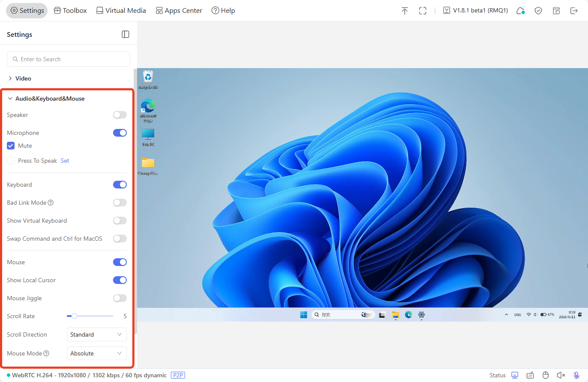The image size is (588, 382).
Task: Open the Mouse Mode dropdown
Action: tap(97, 353)
